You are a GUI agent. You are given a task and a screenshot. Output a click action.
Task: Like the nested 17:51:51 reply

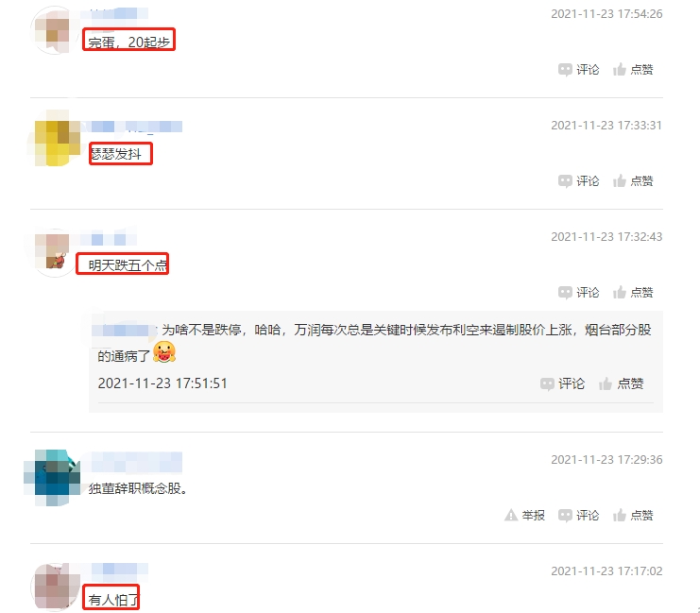[605, 383]
